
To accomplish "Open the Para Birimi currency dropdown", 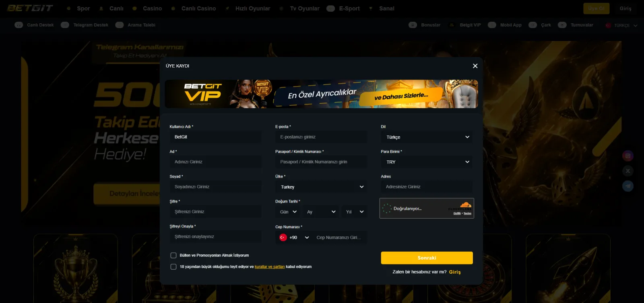I will coord(427,162).
